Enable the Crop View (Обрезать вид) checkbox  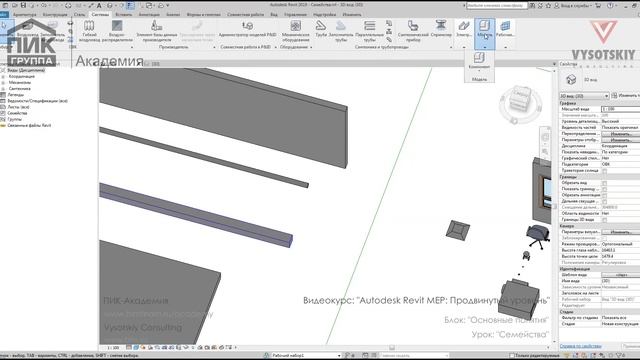pos(604,183)
